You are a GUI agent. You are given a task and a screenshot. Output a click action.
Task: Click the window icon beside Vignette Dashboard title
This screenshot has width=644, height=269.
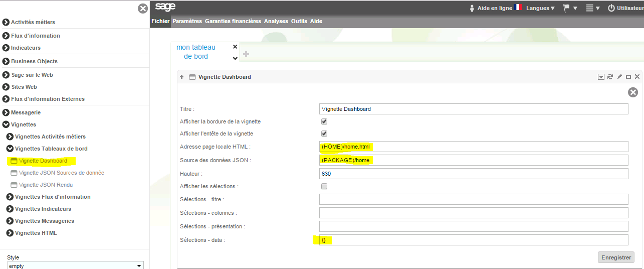coord(191,77)
